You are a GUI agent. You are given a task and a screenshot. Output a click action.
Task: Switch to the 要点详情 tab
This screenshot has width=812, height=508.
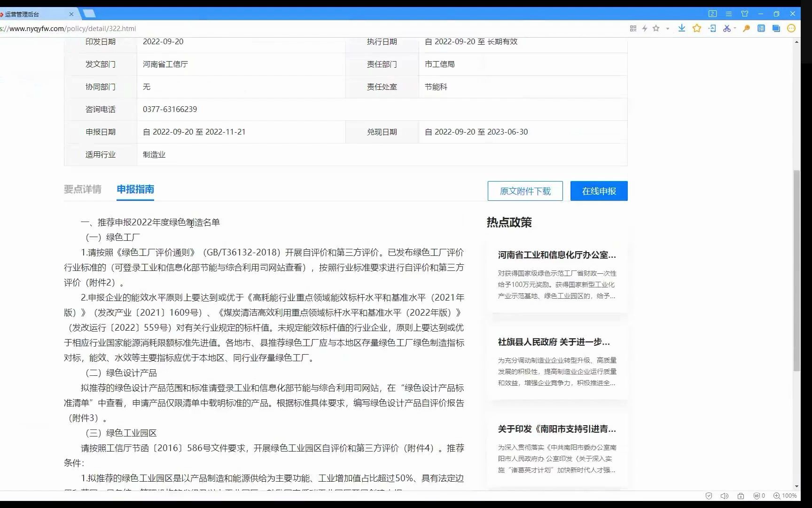tap(83, 189)
